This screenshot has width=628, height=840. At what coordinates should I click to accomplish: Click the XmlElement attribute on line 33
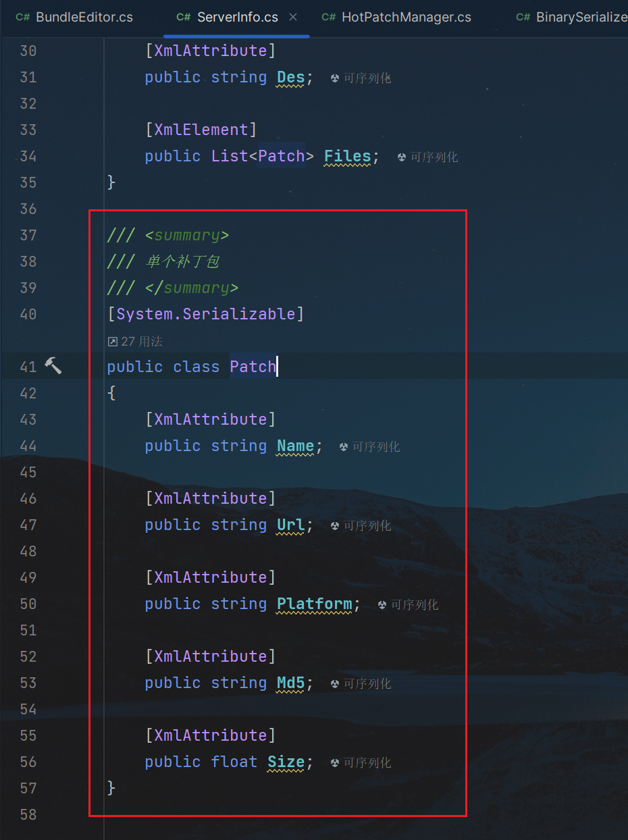(201, 130)
